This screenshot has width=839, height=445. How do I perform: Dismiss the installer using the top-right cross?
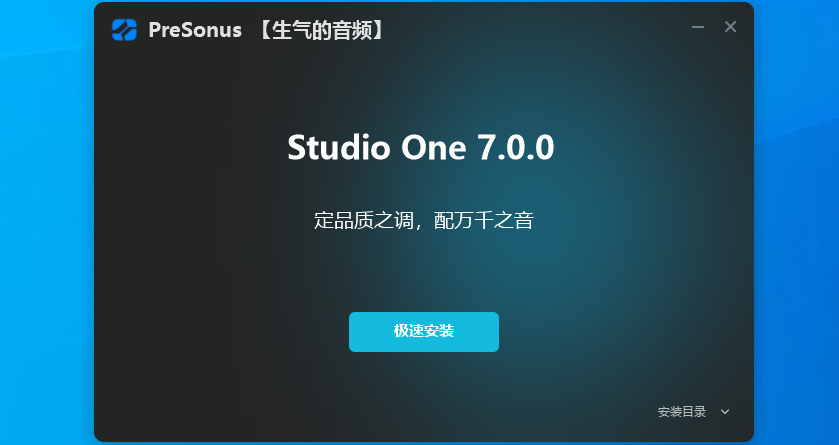730,27
